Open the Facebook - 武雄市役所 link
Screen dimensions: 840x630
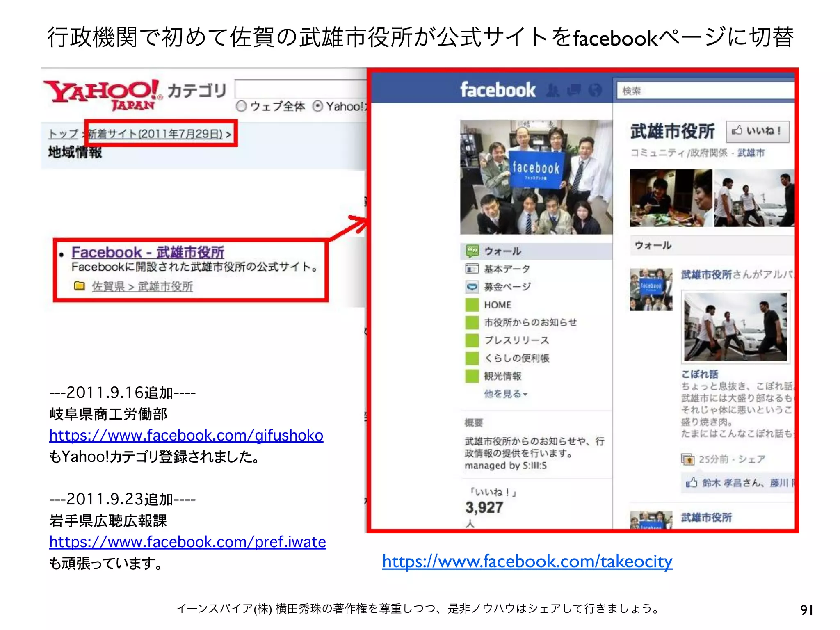[148, 252]
